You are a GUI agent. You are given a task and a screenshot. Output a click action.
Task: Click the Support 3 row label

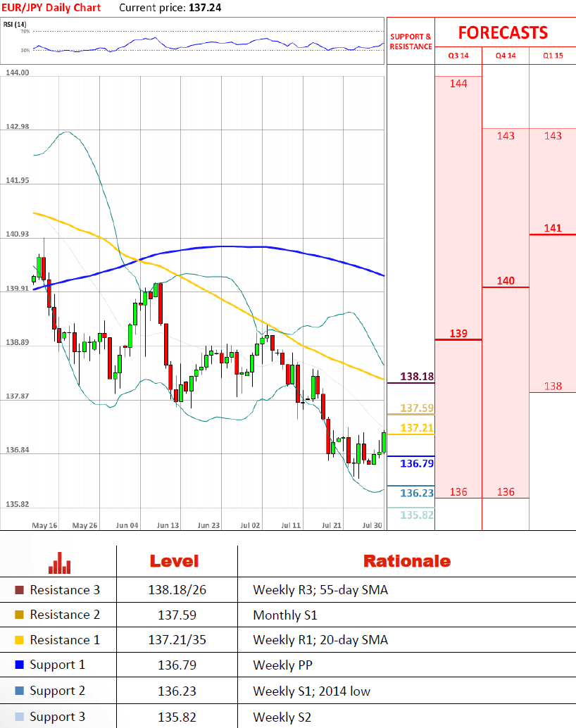(58, 717)
